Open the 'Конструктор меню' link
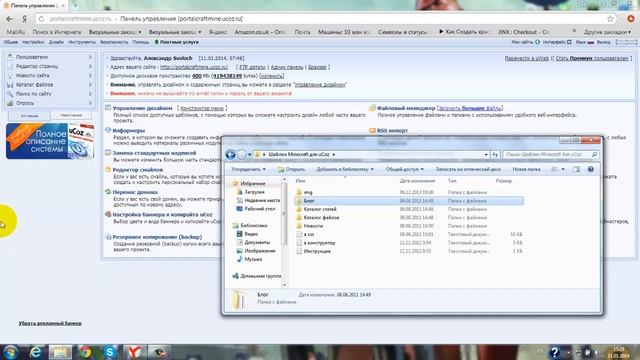The width and height of the screenshot is (640, 360). [202, 108]
